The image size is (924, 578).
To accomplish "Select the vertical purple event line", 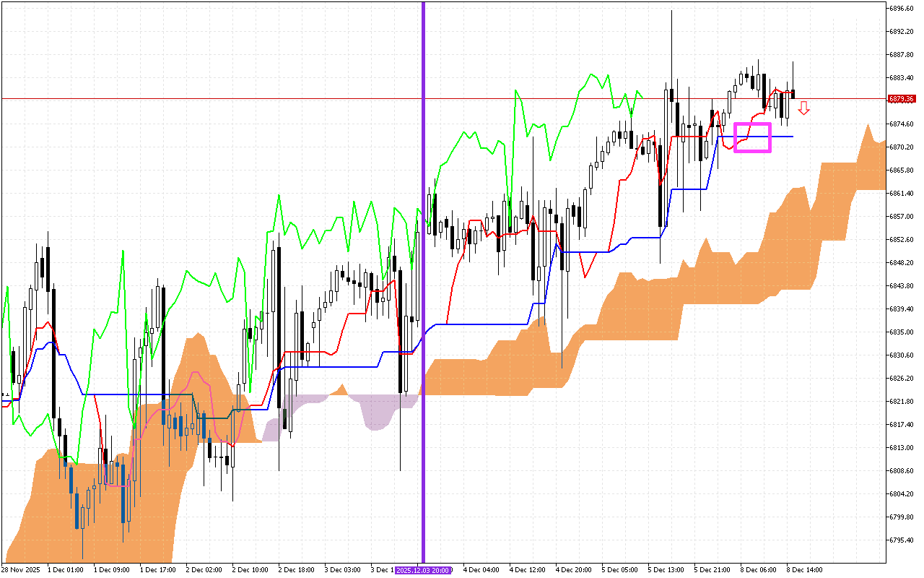I will click(x=422, y=289).
